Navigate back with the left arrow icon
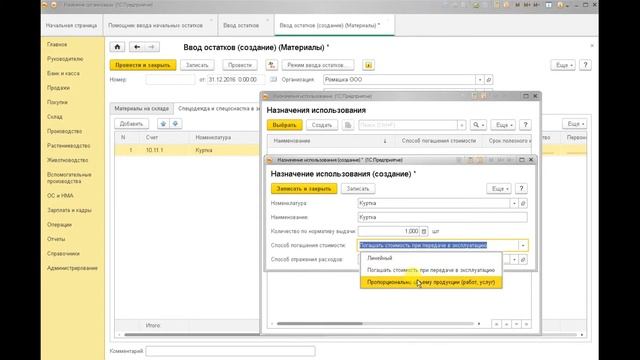Image resolution: width=640 pixels, height=360 pixels. [137, 47]
